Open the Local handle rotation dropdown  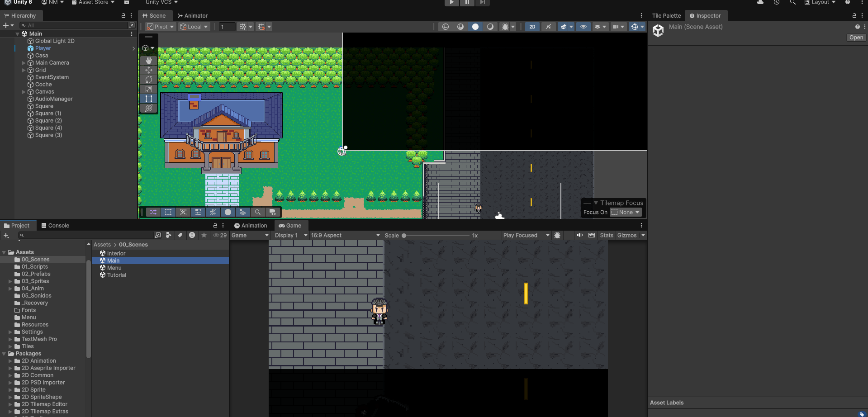coord(194,27)
